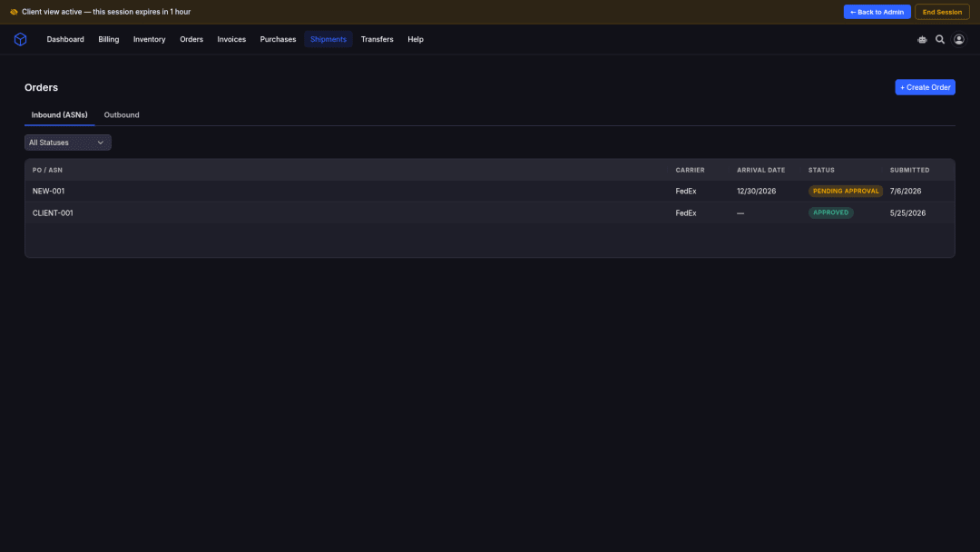Click the cube logo icon
Viewport: 980px width, 552px height.
(x=21, y=39)
